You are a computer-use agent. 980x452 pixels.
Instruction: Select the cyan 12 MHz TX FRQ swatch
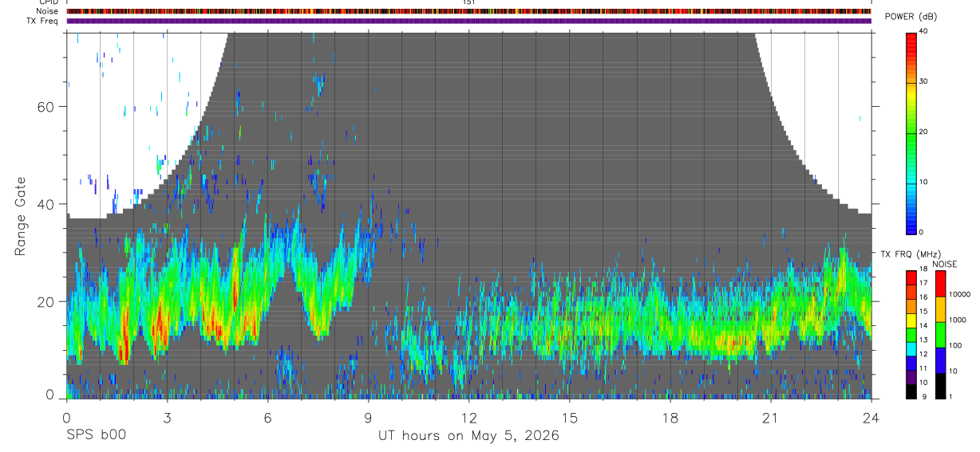pos(911,348)
